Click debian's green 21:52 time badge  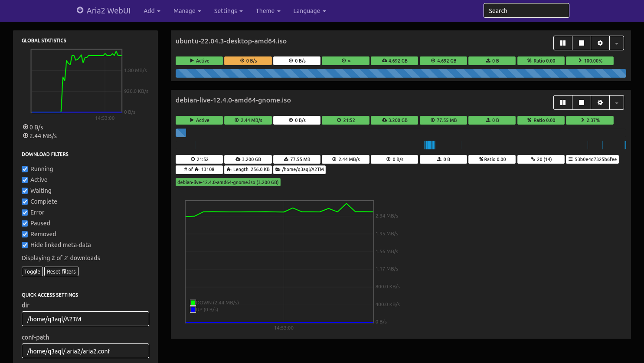point(346,120)
